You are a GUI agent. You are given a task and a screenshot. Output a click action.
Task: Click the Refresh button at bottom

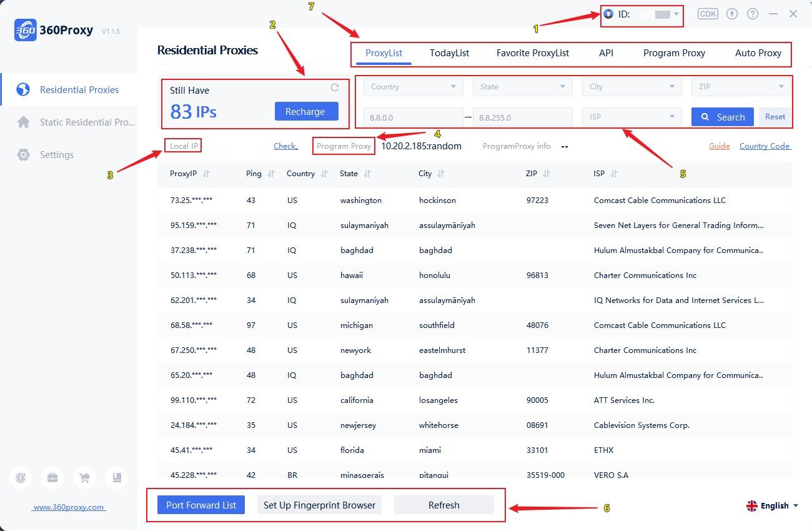tap(444, 505)
